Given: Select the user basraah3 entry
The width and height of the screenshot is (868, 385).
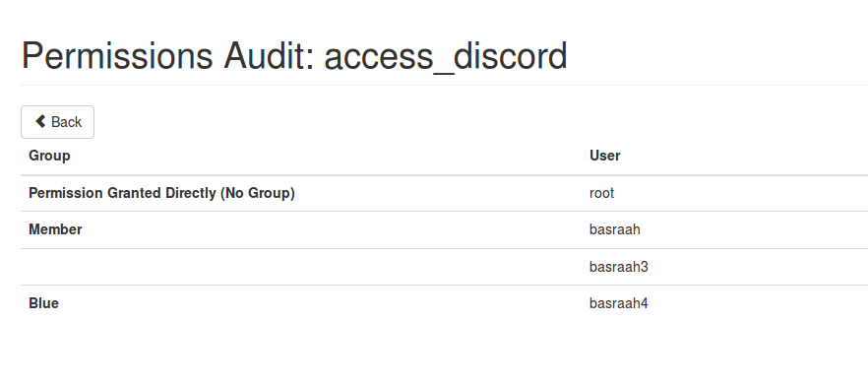Looking at the screenshot, I should 618,267.
